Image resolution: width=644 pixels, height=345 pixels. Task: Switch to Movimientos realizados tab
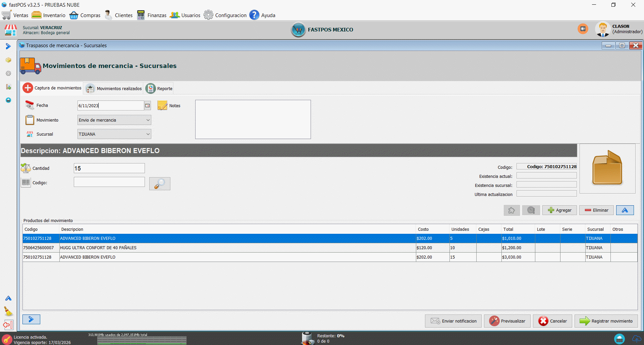tap(114, 88)
